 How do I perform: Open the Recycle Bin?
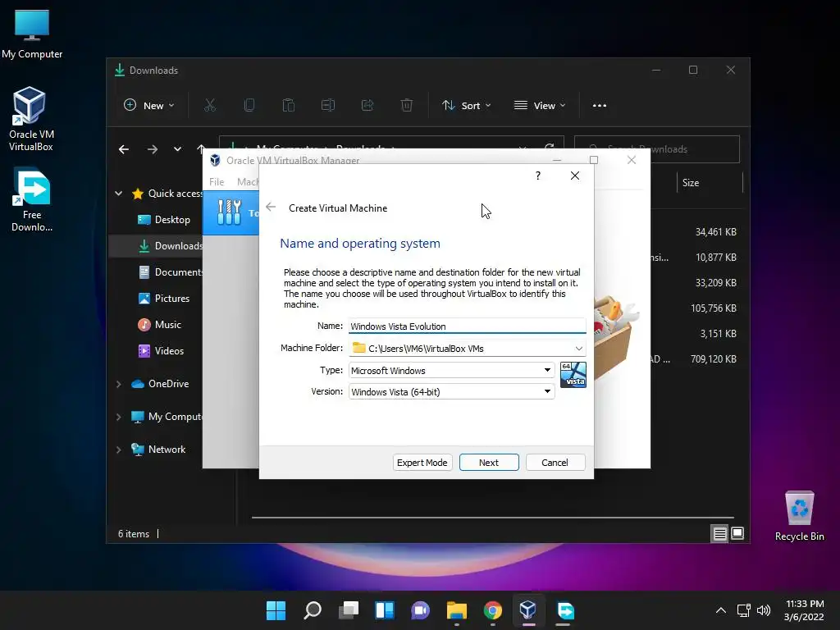[x=799, y=516]
